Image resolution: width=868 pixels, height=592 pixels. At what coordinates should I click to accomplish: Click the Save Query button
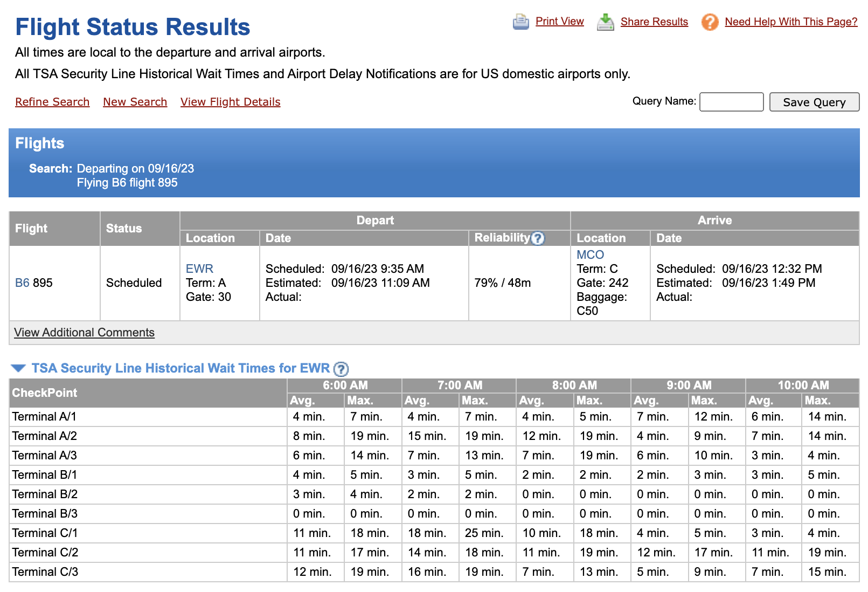814,102
